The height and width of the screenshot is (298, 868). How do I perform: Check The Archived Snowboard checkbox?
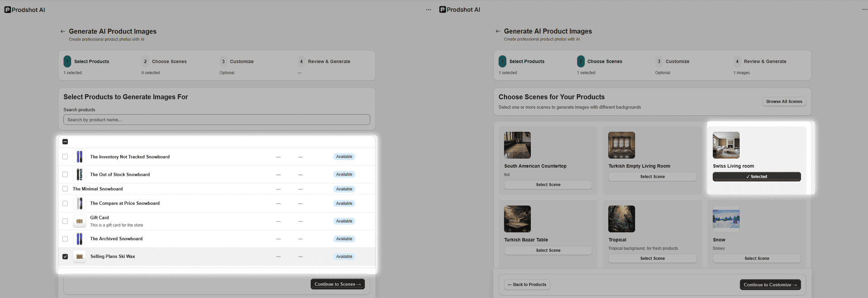click(x=65, y=239)
